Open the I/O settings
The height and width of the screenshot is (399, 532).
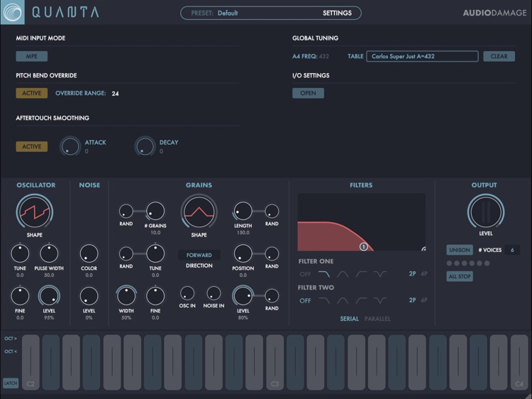coord(308,93)
